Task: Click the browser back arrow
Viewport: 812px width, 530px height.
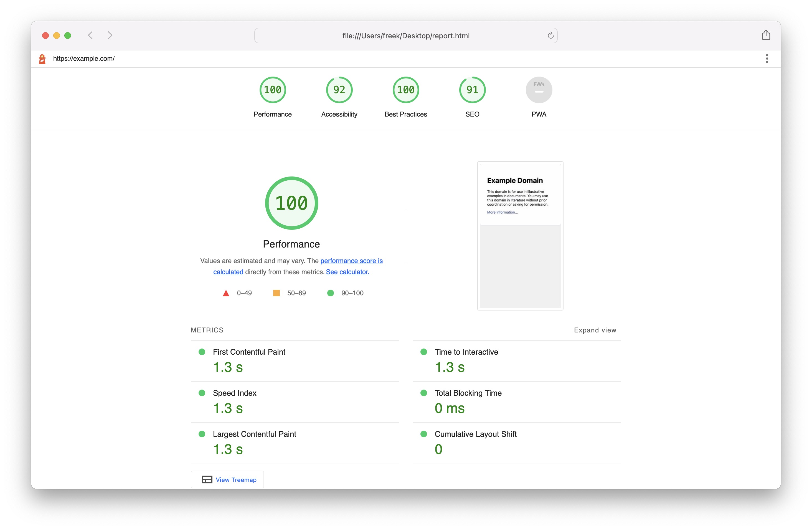Action: coord(90,36)
